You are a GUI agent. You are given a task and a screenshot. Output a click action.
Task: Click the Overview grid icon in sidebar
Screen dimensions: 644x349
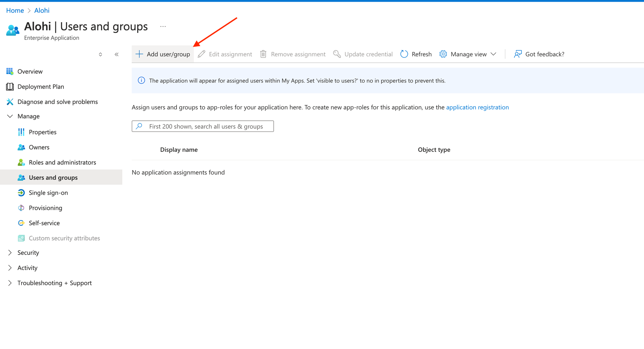point(10,71)
